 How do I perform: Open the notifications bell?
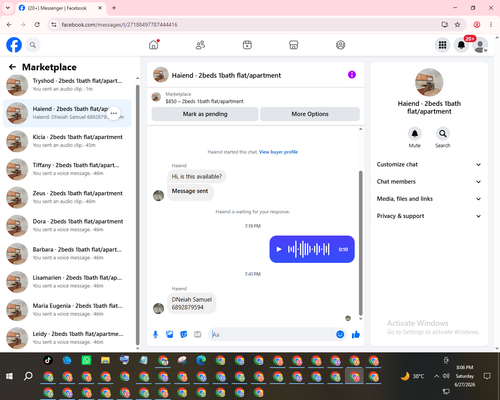(x=461, y=45)
